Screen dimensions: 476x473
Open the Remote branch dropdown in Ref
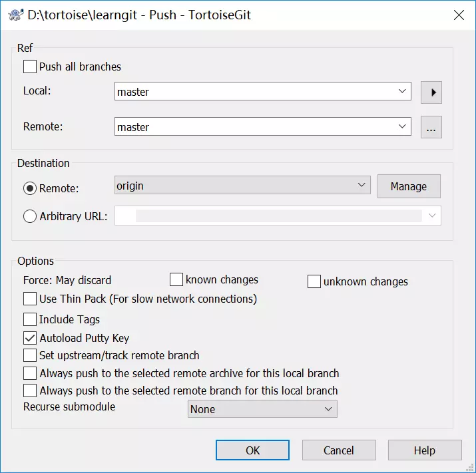point(262,126)
